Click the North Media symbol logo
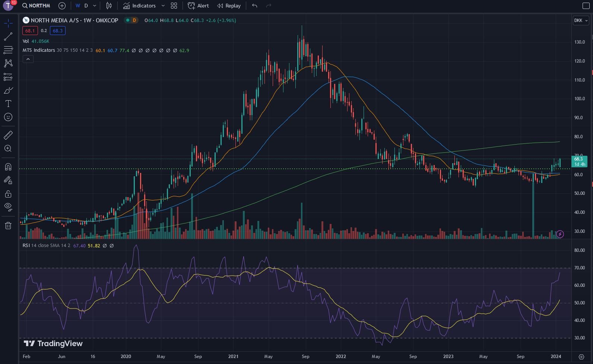The image size is (593, 364). (26, 20)
